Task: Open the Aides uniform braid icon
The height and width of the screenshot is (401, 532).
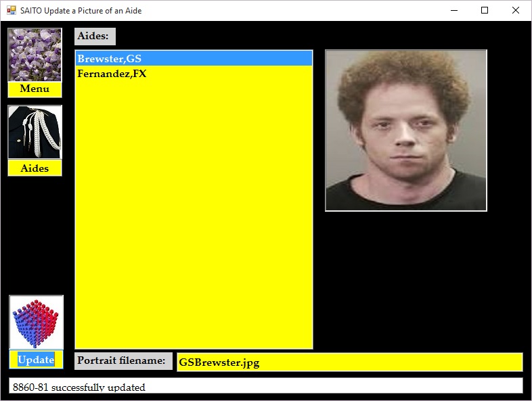Action: 35,132
